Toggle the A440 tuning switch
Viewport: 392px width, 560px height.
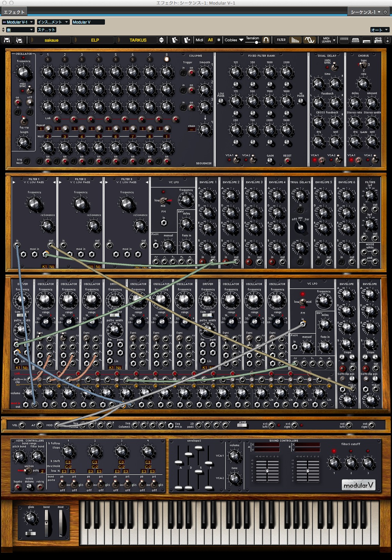[242, 425]
